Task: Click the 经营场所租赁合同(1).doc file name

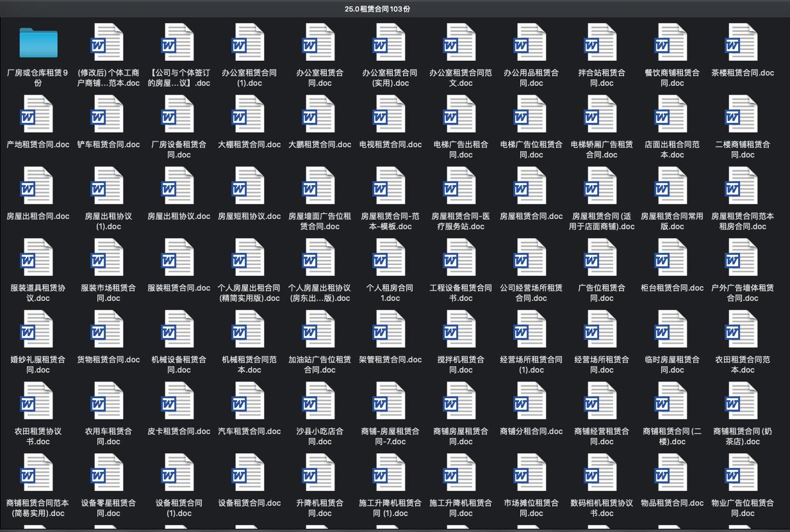Action: (531, 365)
